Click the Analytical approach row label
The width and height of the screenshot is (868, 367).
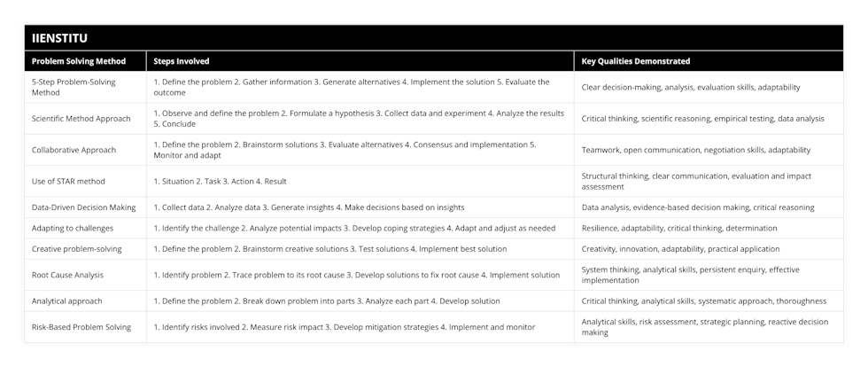tap(85, 301)
